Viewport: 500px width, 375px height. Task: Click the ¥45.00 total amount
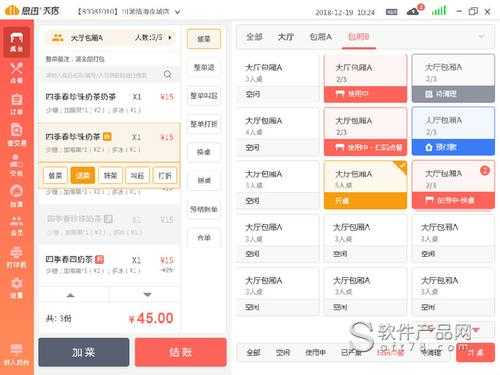click(151, 318)
